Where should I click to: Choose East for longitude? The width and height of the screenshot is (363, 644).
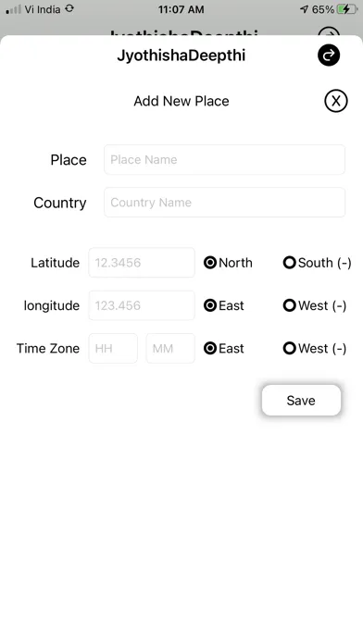[209, 305]
